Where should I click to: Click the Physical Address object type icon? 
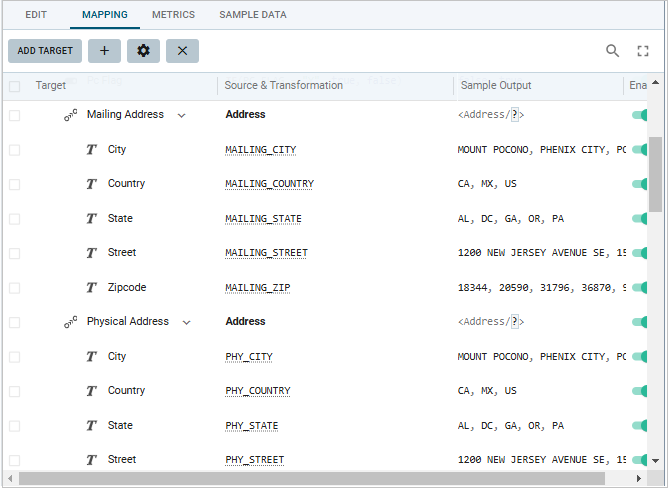pyautogui.click(x=71, y=322)
